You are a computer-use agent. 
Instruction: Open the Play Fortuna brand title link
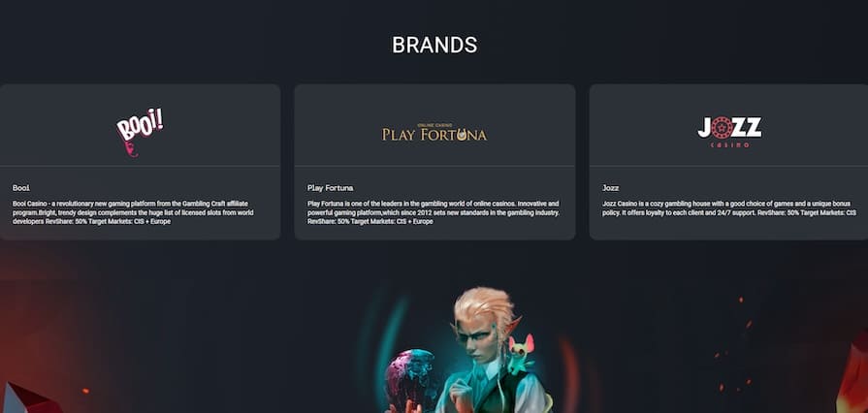330,188
